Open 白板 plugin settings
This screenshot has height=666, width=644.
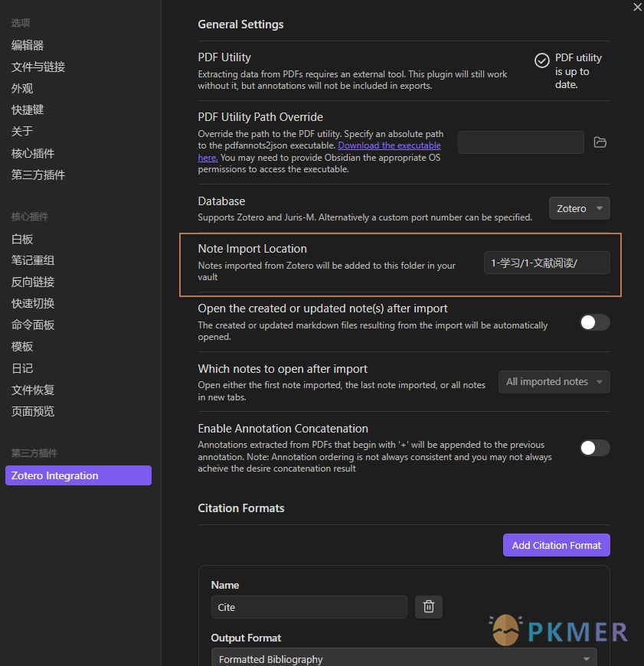coord(22,239)
